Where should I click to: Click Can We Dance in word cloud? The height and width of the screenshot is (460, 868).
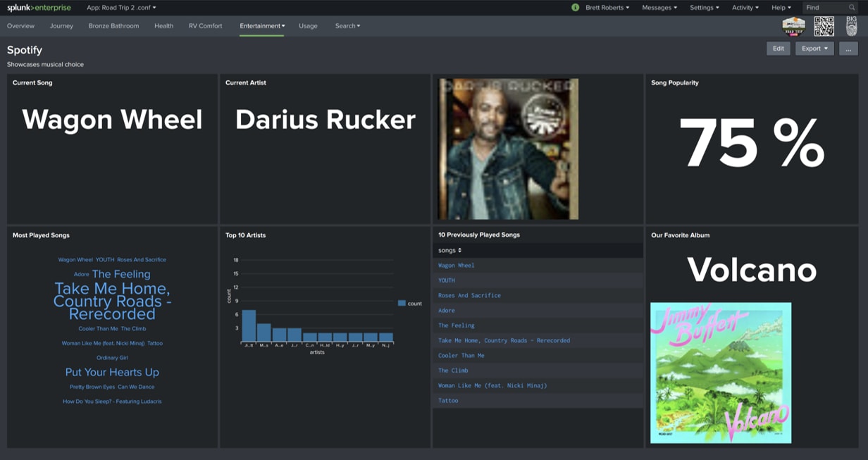136,387
